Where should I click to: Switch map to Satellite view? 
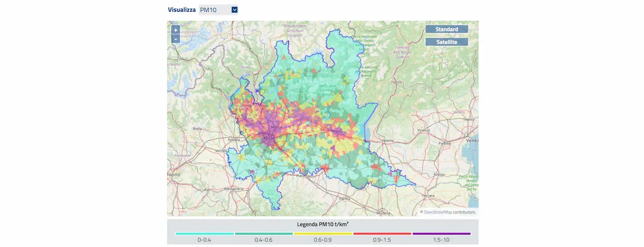(x=447, y=42)
